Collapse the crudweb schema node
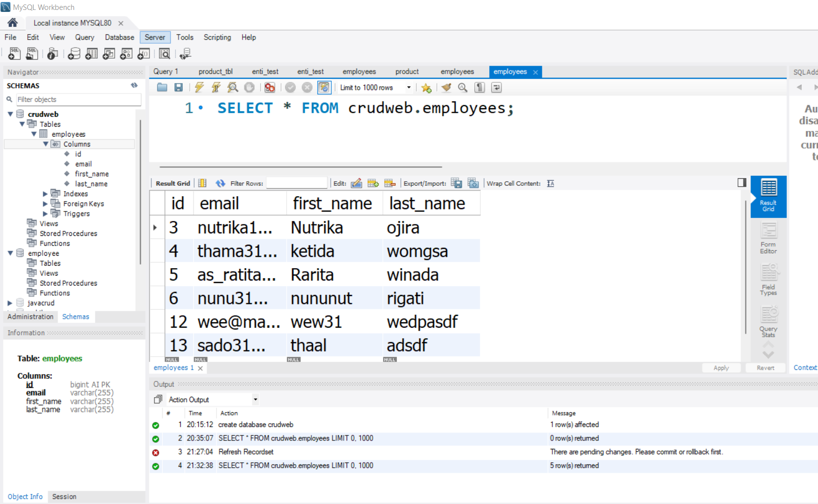Image resolution: width=818 pixels, height=504 pixels. point(10,114)
